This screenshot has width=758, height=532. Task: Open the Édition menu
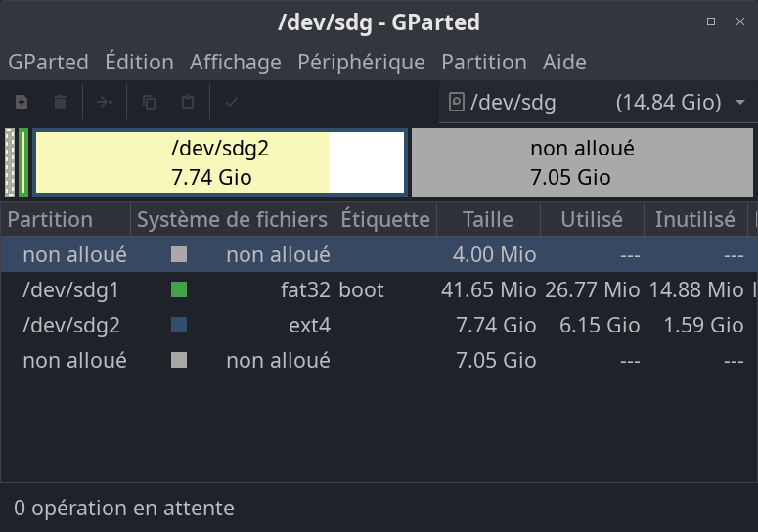[x=139, y=63]
